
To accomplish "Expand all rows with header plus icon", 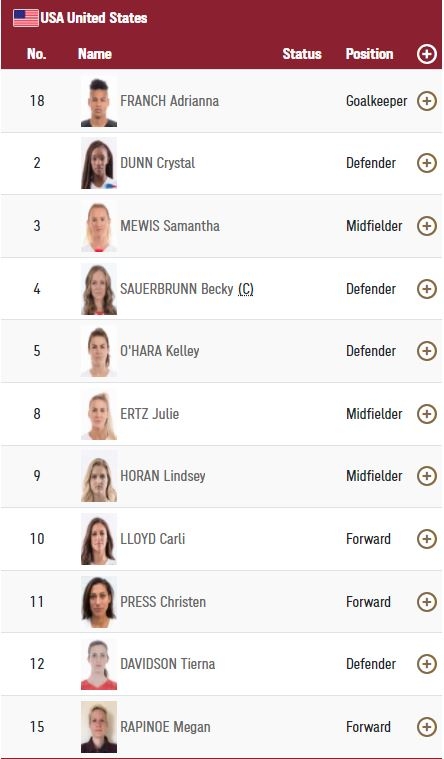I will (x=427, y=54).
